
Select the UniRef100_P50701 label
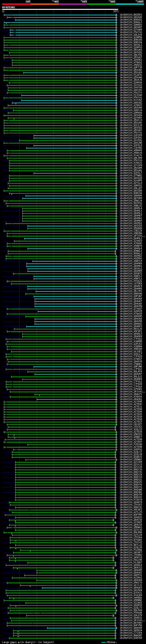131,98
